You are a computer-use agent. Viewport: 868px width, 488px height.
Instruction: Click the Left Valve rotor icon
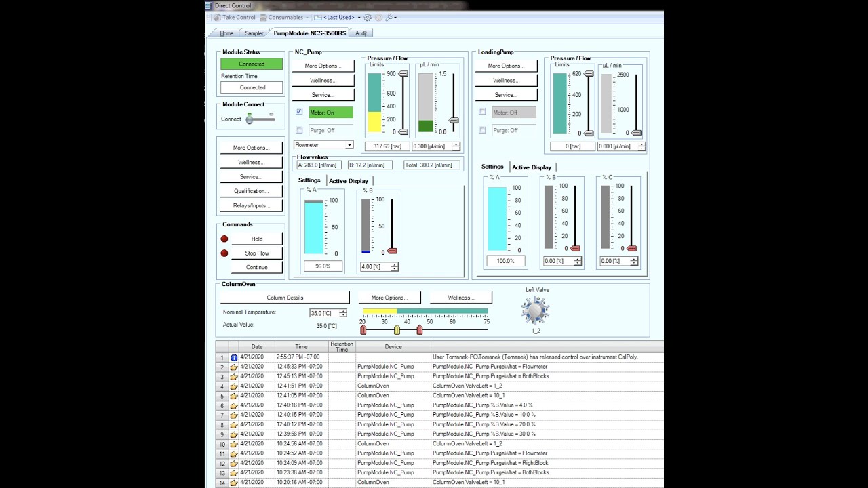tap(535, 310)
